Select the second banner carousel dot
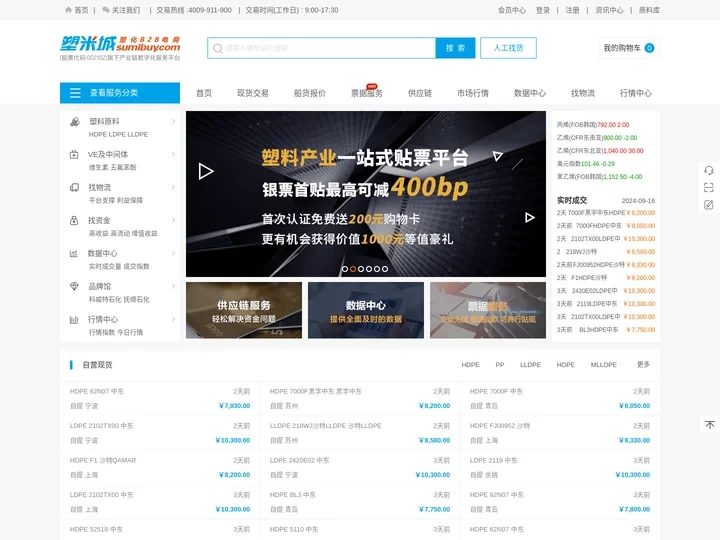Viewport: 720px width, 540px height. [x=353, y=269]
